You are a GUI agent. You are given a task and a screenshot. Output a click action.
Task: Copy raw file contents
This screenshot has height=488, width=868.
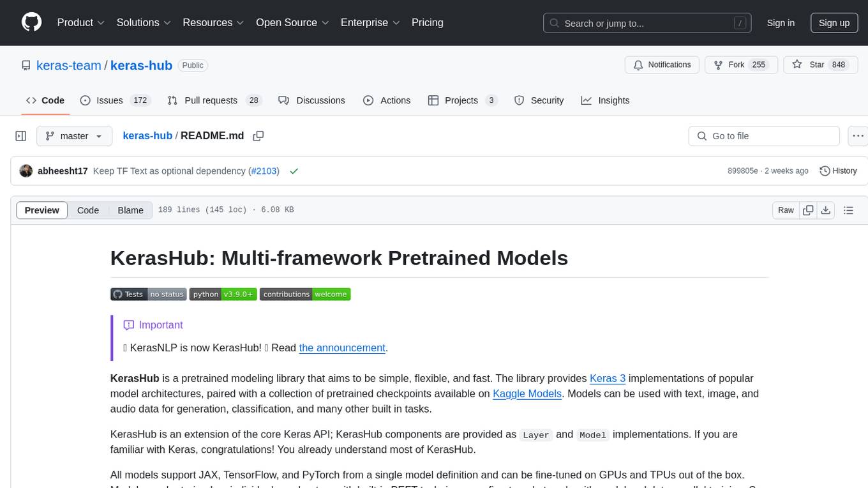(808, 210)
